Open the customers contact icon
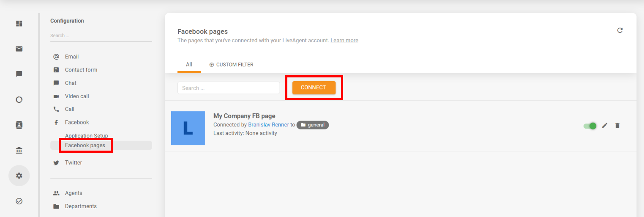 pos(19,125)
